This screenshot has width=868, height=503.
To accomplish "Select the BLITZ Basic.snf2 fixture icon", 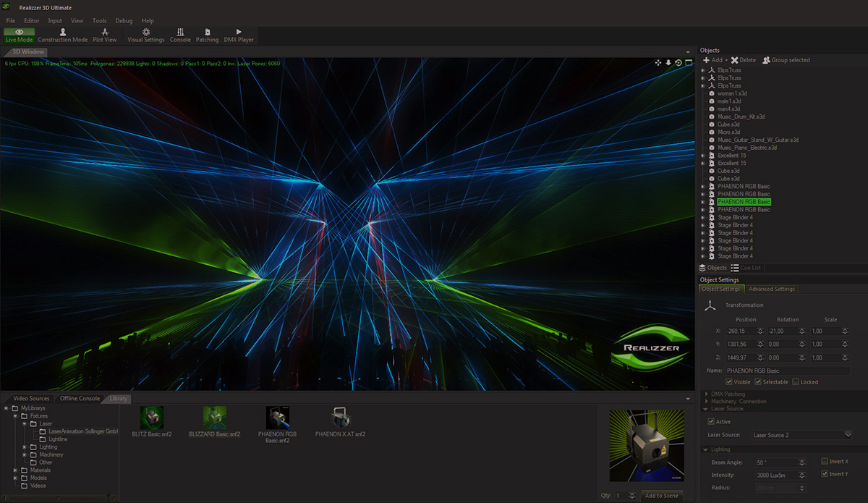I will pyautogui.click(x=152, y=417).
